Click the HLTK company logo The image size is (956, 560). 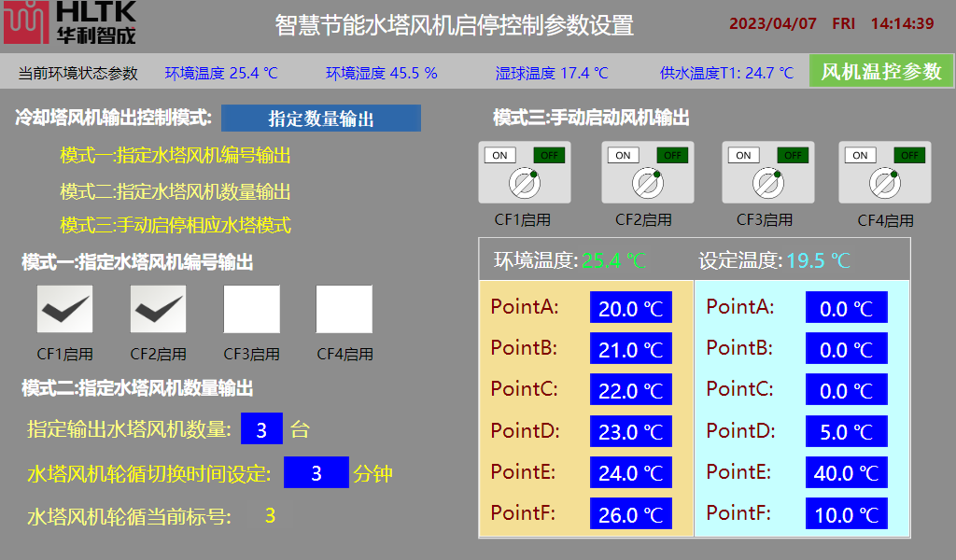[70, 23]
